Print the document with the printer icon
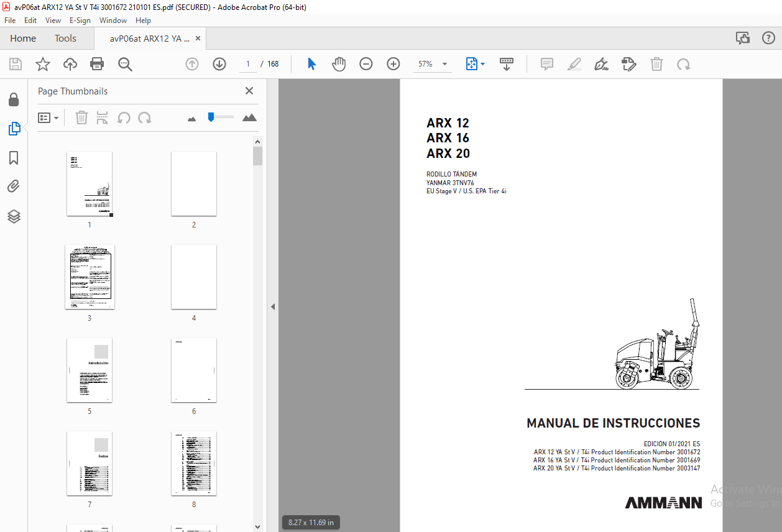The width and height of the screenshot is (782, 532). pyautogui.click(x=97, y=64)
